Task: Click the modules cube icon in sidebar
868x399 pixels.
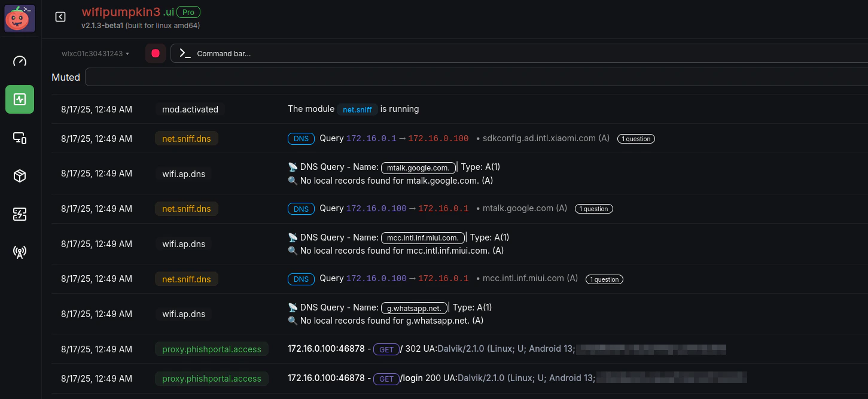Action: (x=19, y=175)
